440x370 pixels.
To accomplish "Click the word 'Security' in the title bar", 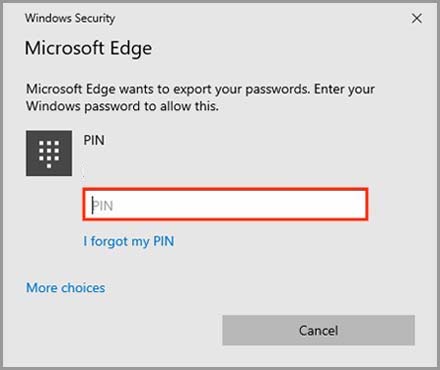I will (x=95, y=19).
